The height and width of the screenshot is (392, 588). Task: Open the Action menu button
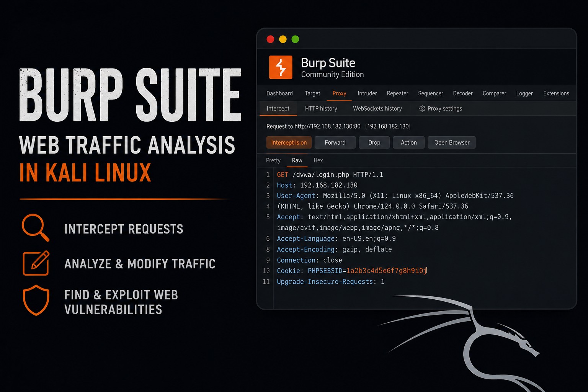pyautogui.click(x=409, y=142)
